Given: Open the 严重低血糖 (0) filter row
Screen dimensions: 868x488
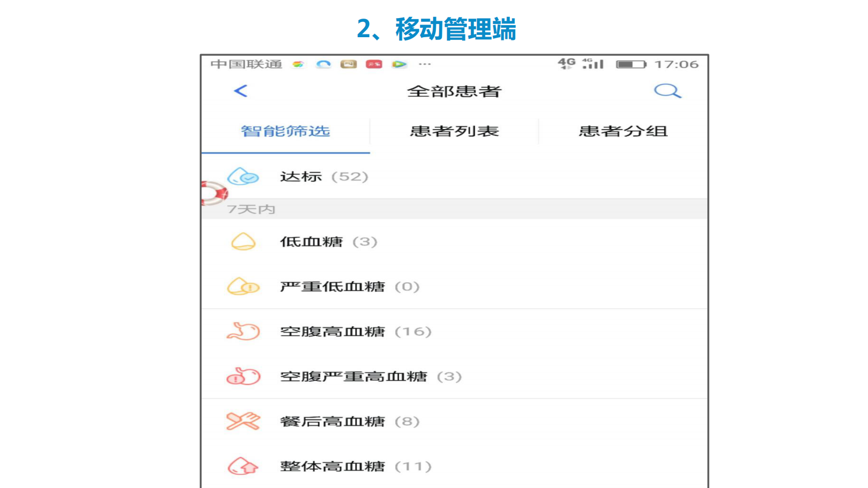Looking at the screenshot, I should pyautogui.click(x=455, y=286).
